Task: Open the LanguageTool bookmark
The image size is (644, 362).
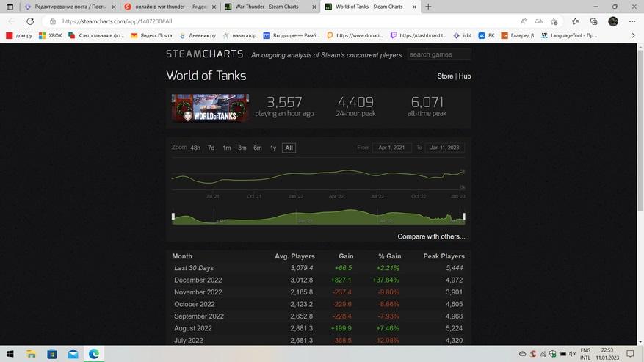Action: (569, 36)
